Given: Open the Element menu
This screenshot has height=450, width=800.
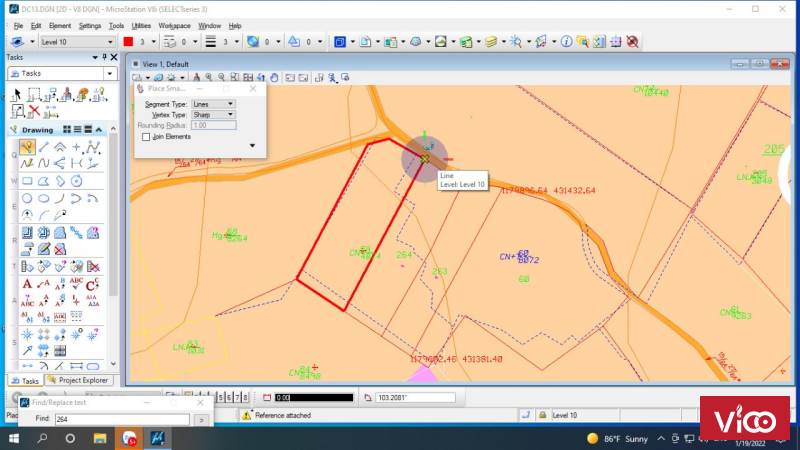Looking at the screenshot, I should tap(60, 26).
